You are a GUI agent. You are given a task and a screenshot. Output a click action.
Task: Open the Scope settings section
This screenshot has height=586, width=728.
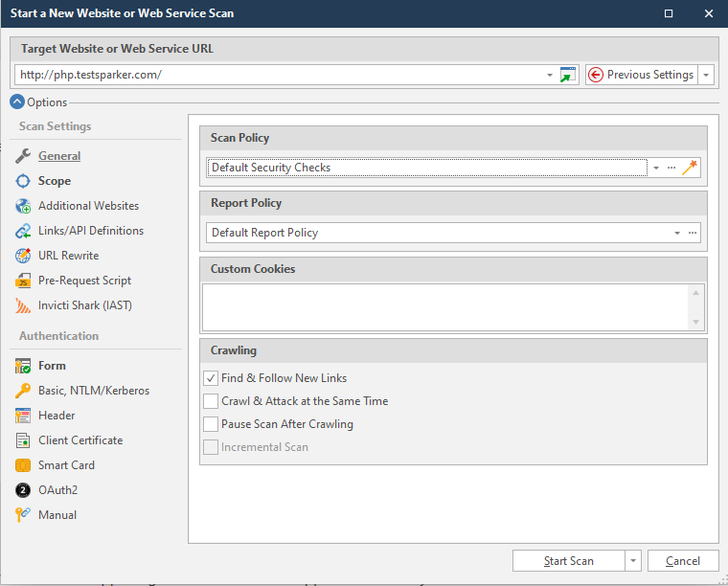54,181
